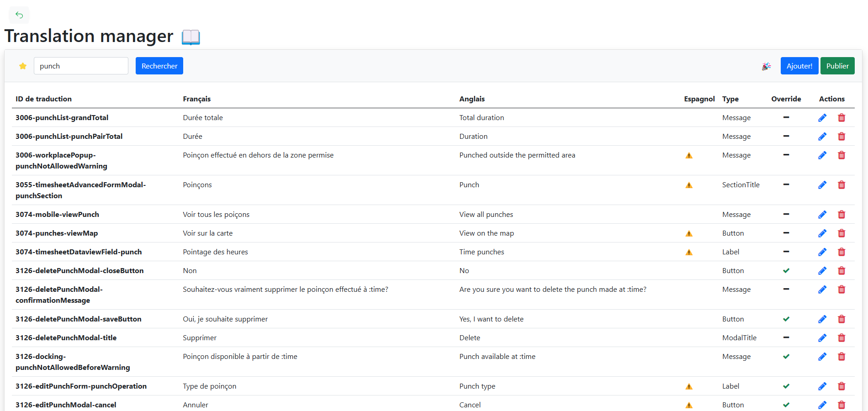Toggle the yellow star favorites filter
The image size is (868, 411).
pos(23,66)
